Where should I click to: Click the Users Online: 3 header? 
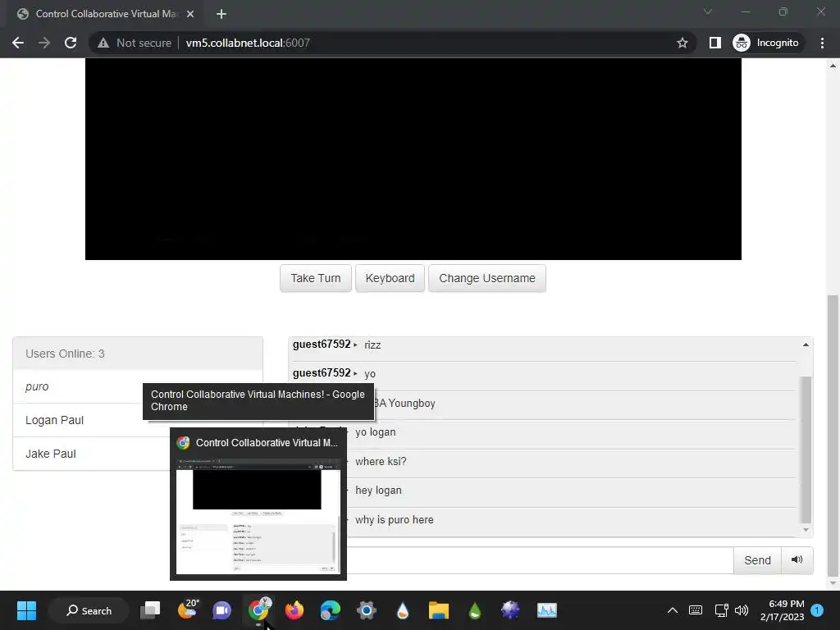pyautogui.click(x=138, y=354)
